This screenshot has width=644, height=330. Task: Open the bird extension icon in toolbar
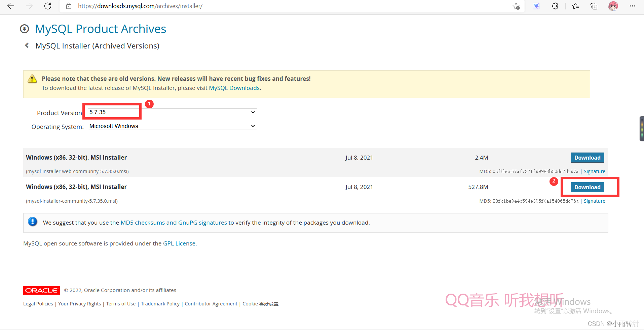(x=536, y=6)
